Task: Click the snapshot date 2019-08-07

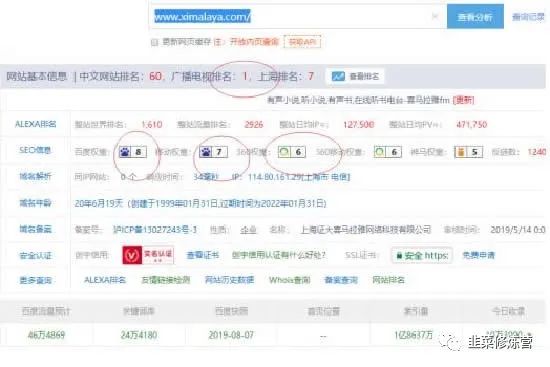Action: point(231,335)
